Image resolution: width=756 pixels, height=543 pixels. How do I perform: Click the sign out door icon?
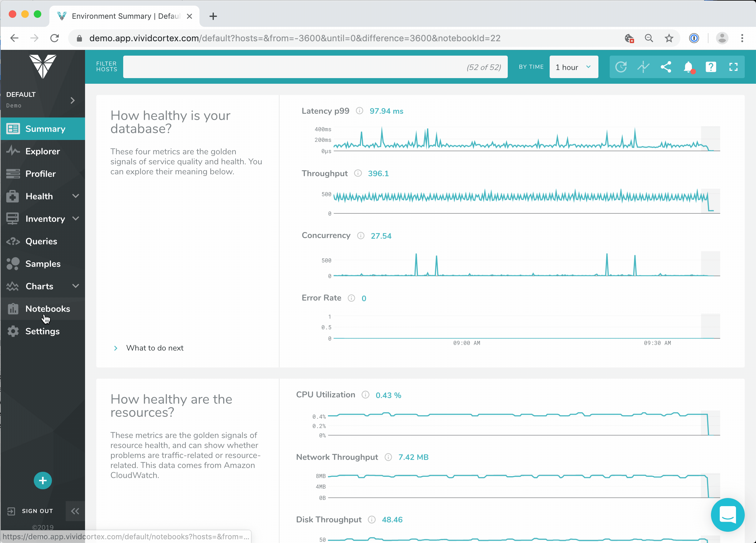coord(11,511)
